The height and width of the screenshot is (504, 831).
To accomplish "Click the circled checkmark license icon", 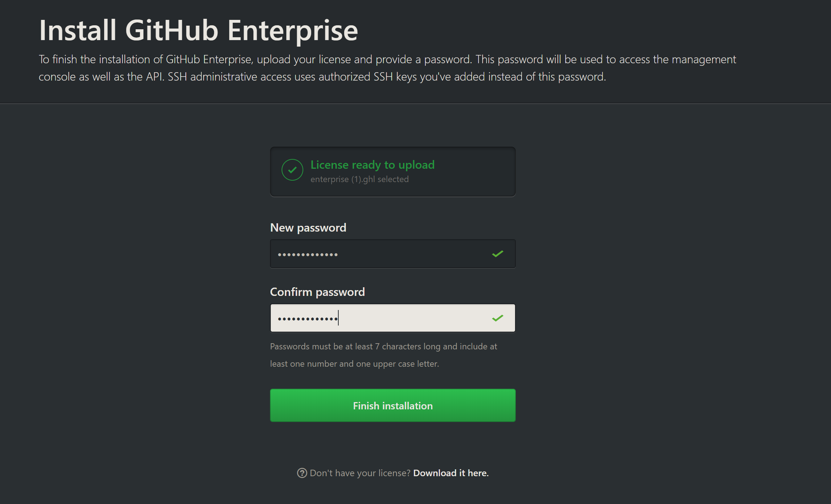I will [292, 170].
